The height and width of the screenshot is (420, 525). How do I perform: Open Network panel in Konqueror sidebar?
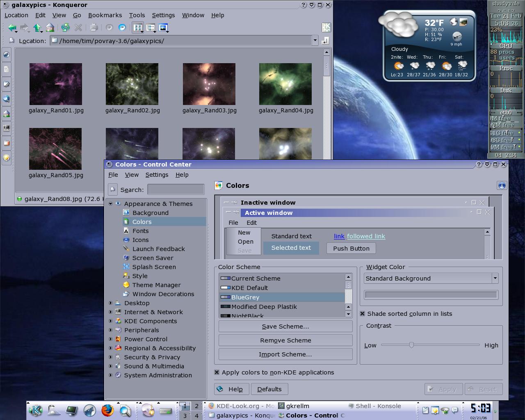pos(7,128)
